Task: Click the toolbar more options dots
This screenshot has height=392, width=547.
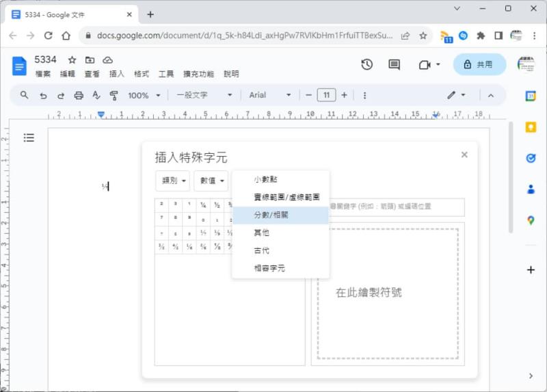Action: [x=364, y=95]
